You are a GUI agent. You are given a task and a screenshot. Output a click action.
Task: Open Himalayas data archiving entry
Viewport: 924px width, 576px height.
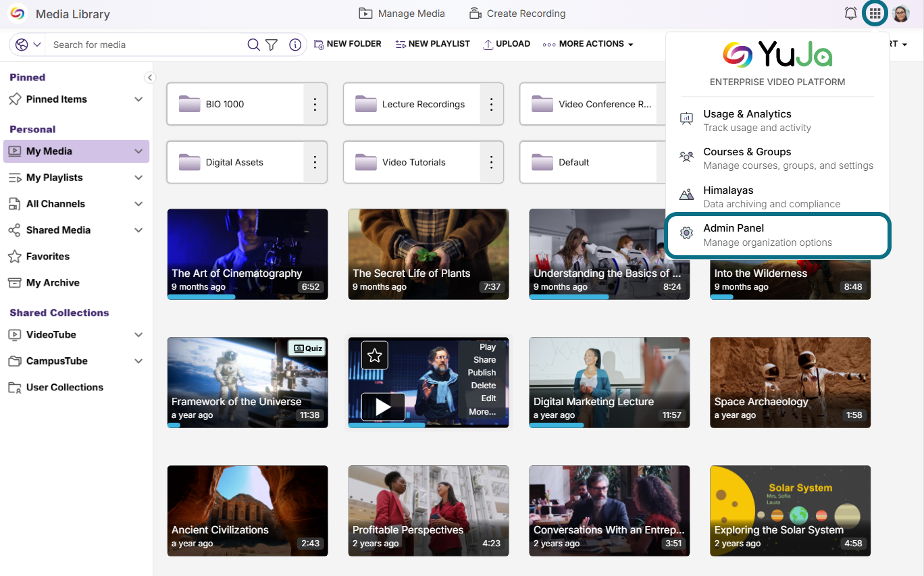click(x=777, y=197)
